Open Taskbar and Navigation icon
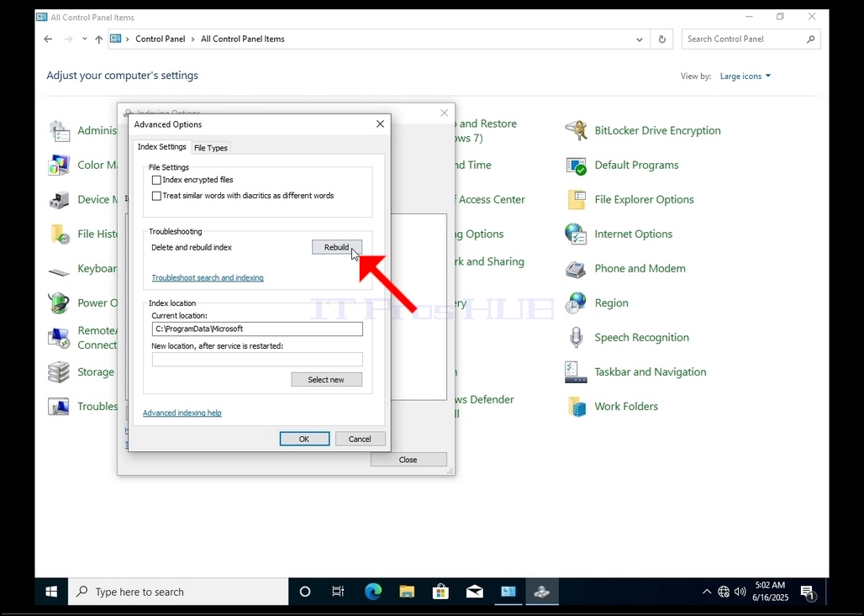 pos(576,372)
